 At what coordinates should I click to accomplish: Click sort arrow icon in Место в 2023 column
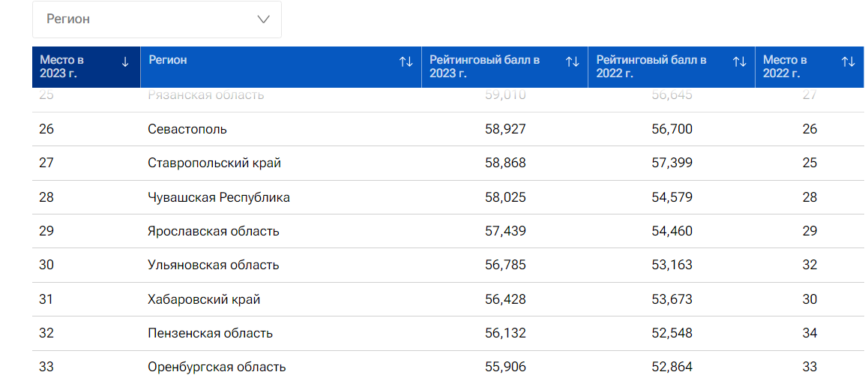[125, 62]
